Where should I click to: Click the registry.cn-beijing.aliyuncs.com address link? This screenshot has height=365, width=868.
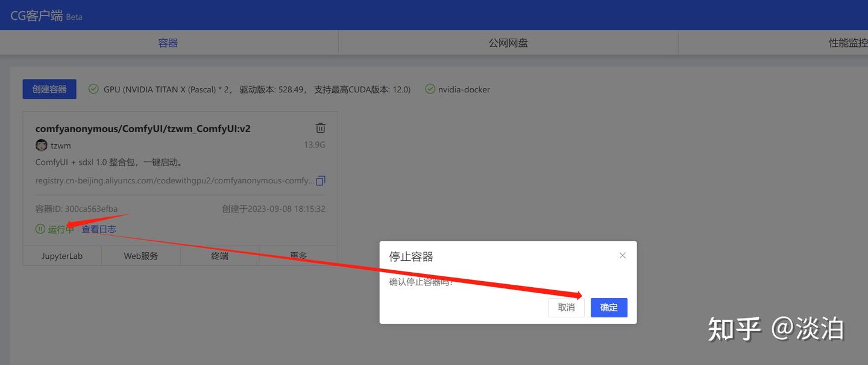click(174, 180)
